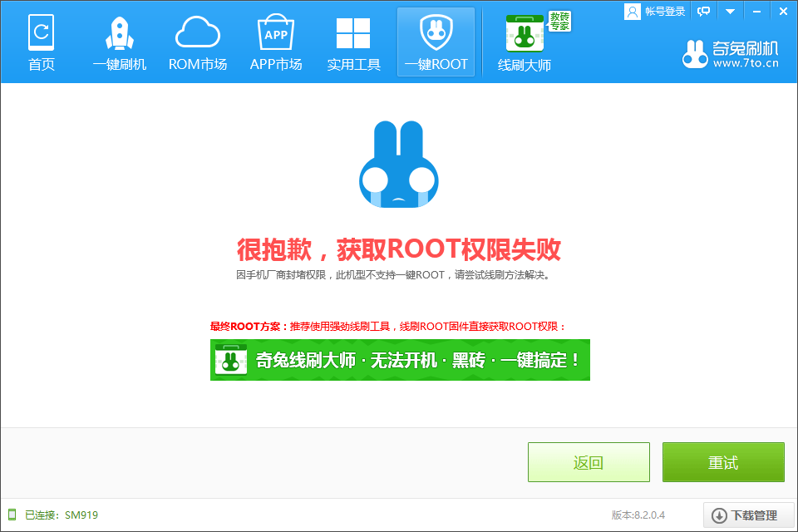Go to ROM市场 cloud tab
798x532 pixels.
click(x=198, y=42)
